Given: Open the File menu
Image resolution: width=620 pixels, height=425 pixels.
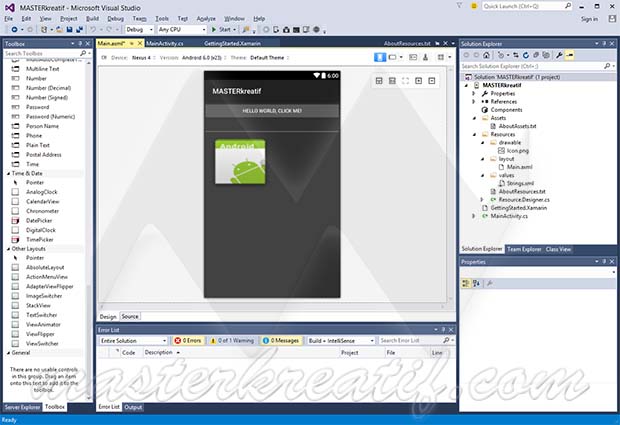Looking at the screenshot, I should click(x=9, y=19).
